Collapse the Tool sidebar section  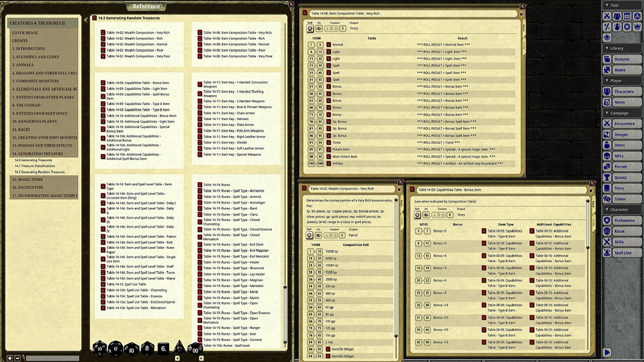pos(607,5)
